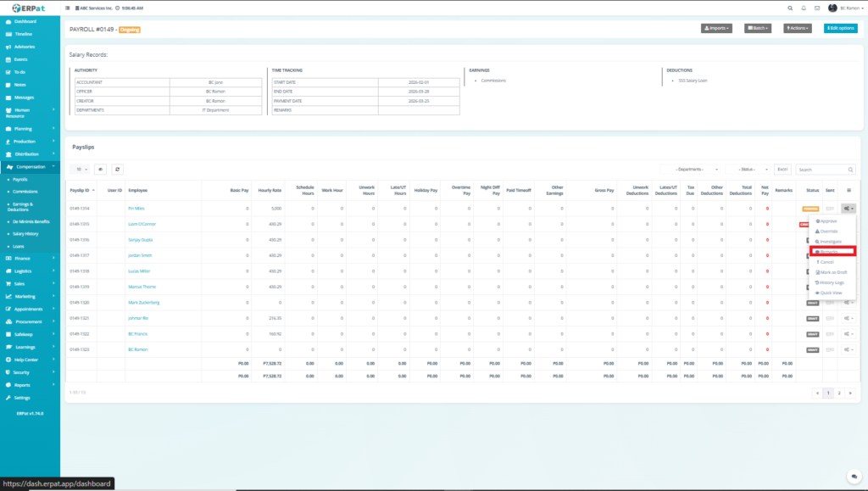Open the Departments filter dropdown
This screenshot has width=868, height=491.
693,170
